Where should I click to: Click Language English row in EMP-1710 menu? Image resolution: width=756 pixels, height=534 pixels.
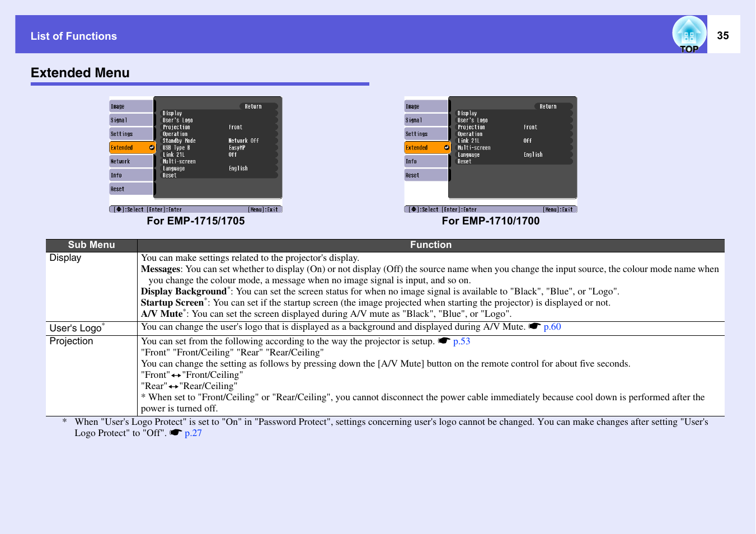point(513,154)
